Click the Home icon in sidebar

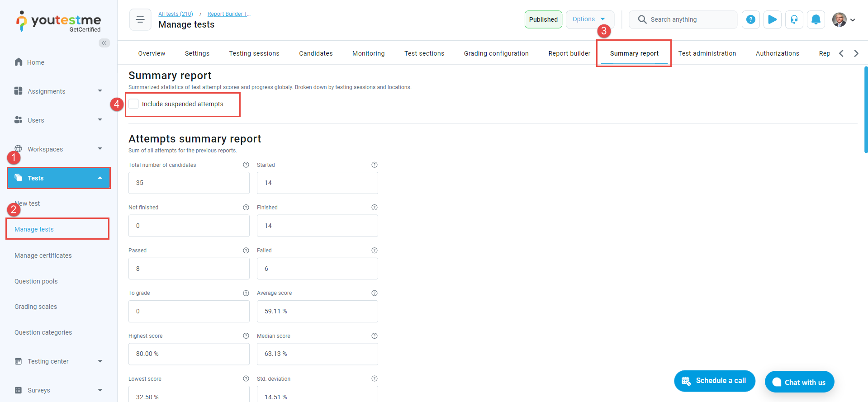point(19,62)
